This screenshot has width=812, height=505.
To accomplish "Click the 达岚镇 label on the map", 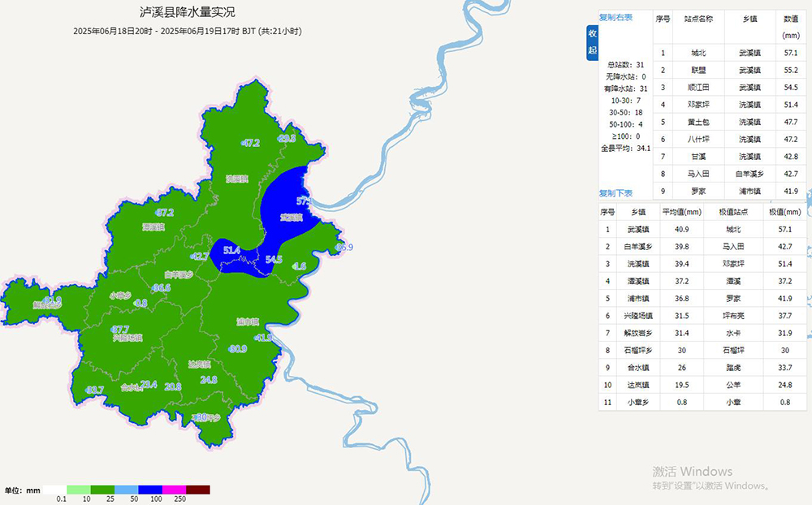I will (200, 365).
